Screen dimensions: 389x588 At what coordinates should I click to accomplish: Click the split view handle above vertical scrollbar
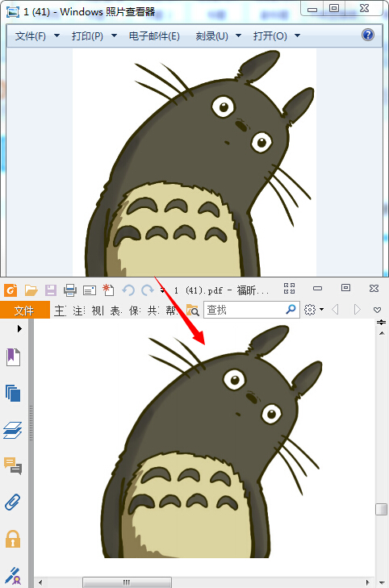pos(381,322)
